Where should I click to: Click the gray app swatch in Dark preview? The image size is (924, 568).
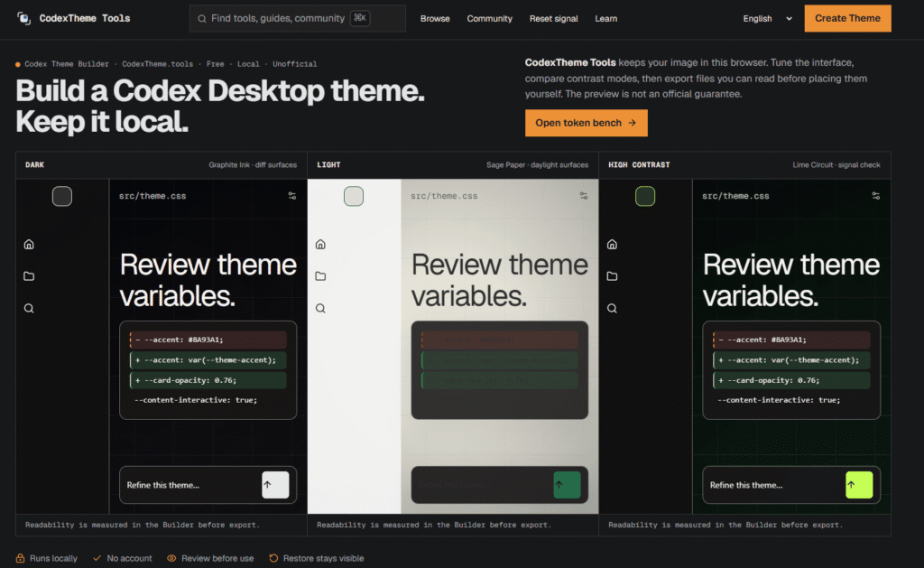pyautogui.click(x=62, y=196)
